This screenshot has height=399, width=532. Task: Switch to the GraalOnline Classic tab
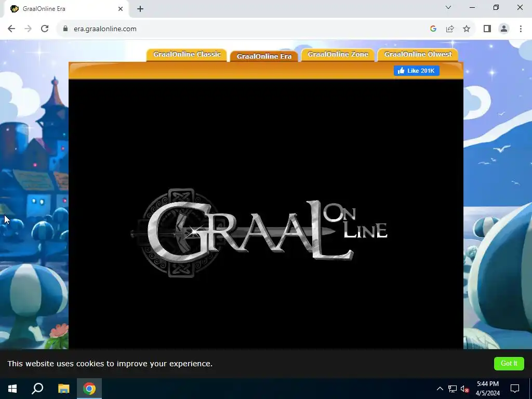pos(187,55)
